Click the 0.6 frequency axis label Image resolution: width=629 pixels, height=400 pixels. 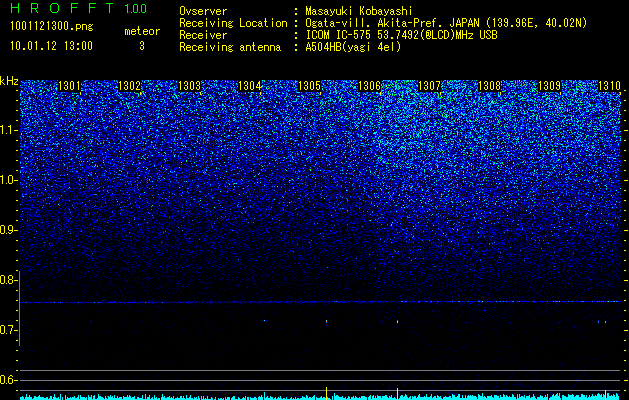[x=8, y=380]
